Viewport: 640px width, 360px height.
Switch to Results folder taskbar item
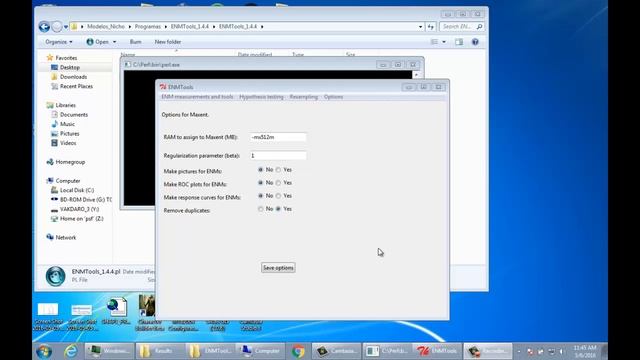[159, 351]
